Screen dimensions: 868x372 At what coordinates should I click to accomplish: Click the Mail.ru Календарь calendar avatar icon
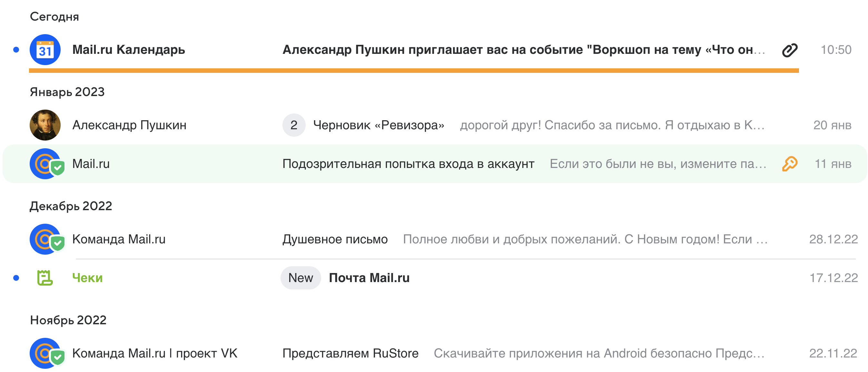(45, 50)
